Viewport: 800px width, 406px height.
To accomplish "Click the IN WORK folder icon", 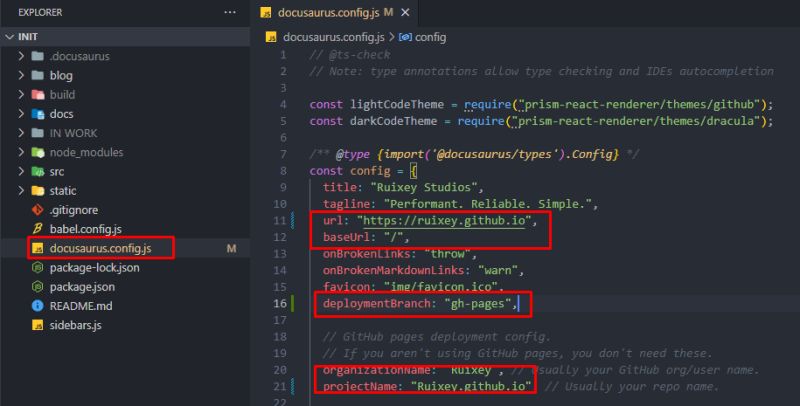I will point(38,133).
